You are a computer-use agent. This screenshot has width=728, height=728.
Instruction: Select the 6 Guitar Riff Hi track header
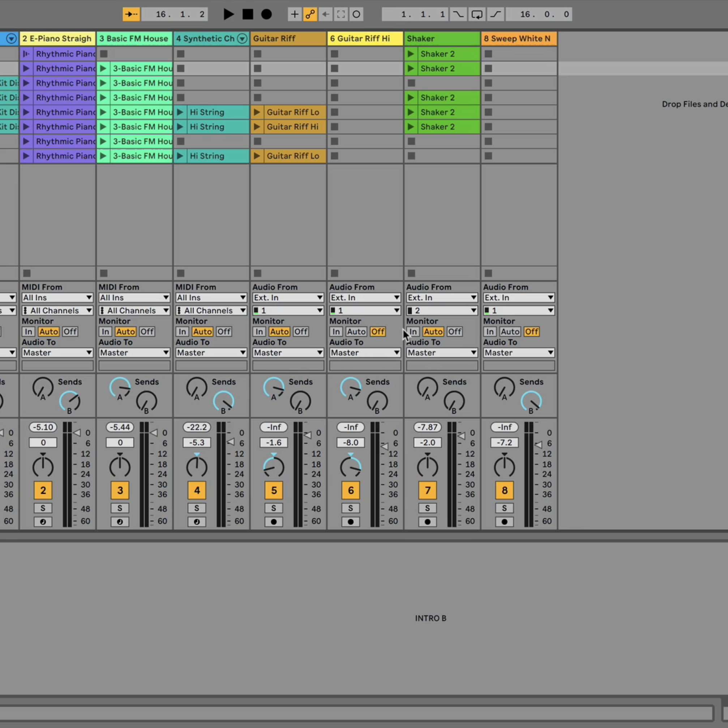[365, 38]
